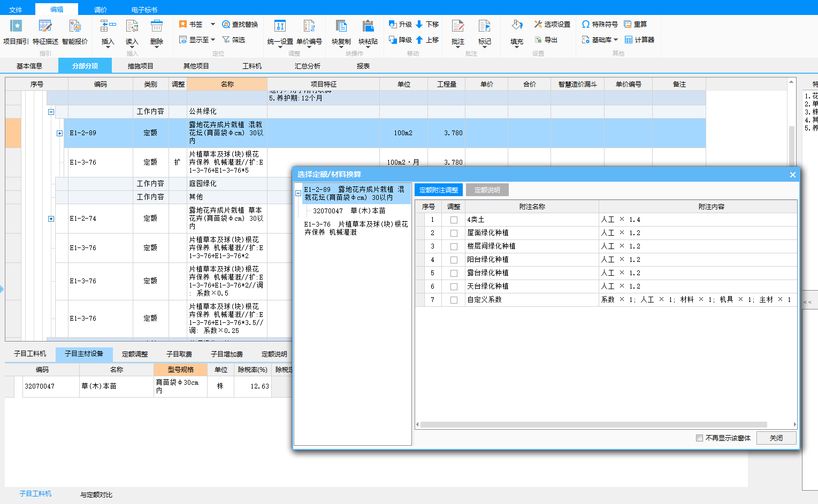
Task: Enable 筛选 filter tool
Action: (x=234, y=40)
